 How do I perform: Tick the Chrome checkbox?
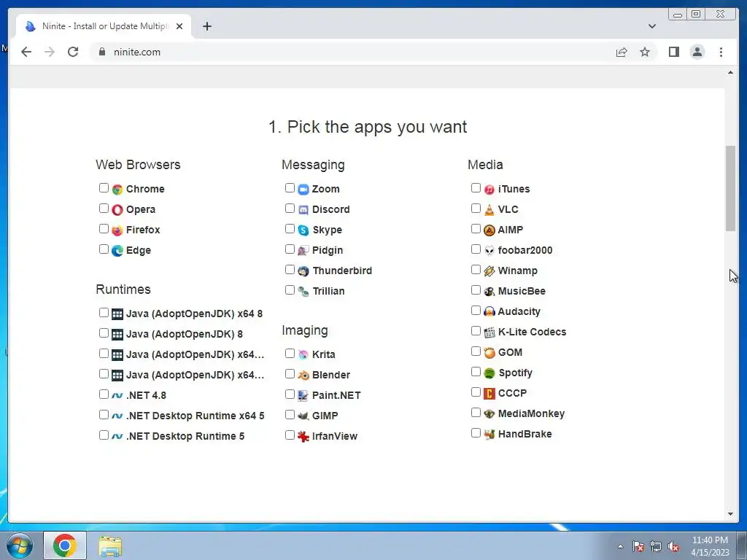[x=104, y=188]
